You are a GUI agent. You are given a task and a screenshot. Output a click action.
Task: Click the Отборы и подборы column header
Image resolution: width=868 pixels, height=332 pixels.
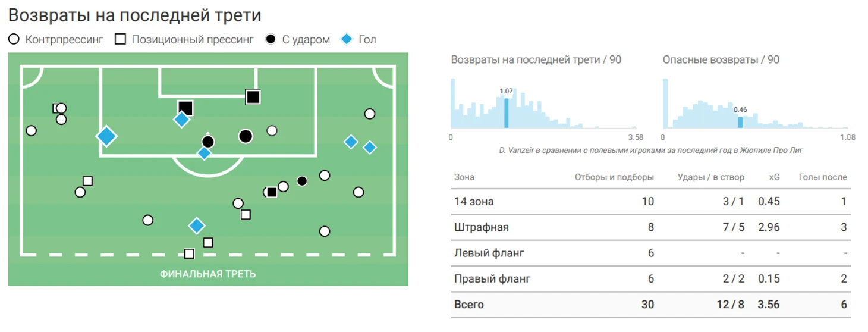[614, 177]
